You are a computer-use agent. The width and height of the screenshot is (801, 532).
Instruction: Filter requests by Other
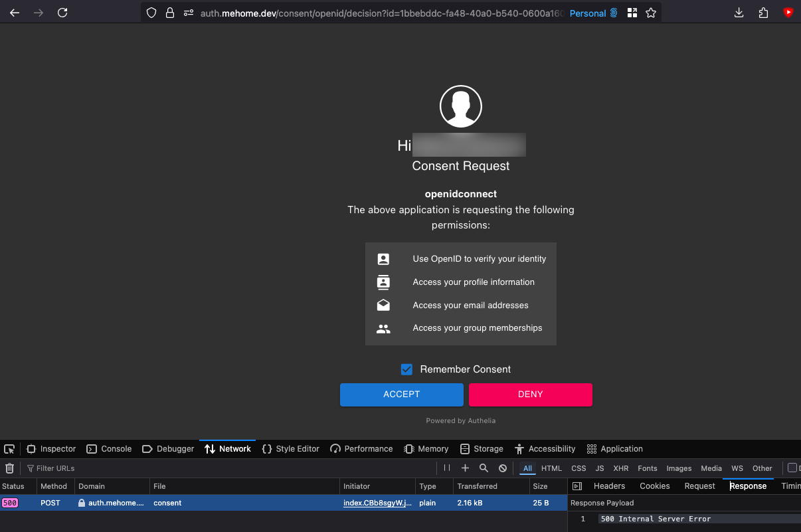pyautogui.click(x=762, y=468)
